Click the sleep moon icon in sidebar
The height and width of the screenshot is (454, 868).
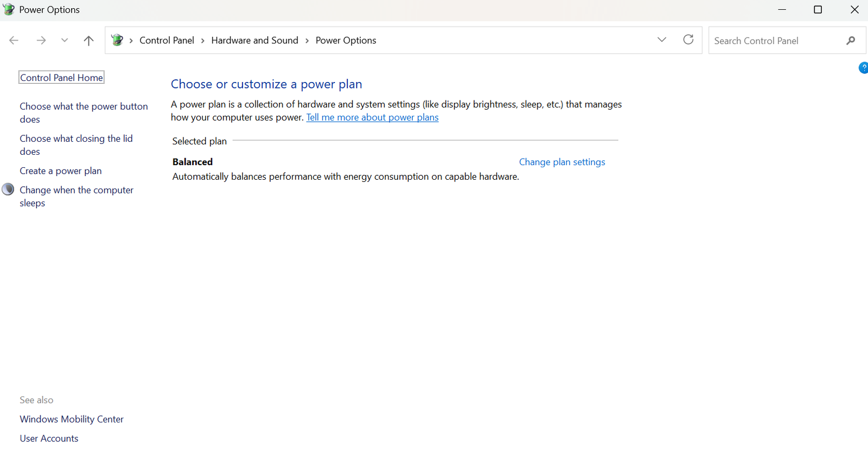[8, 189]
